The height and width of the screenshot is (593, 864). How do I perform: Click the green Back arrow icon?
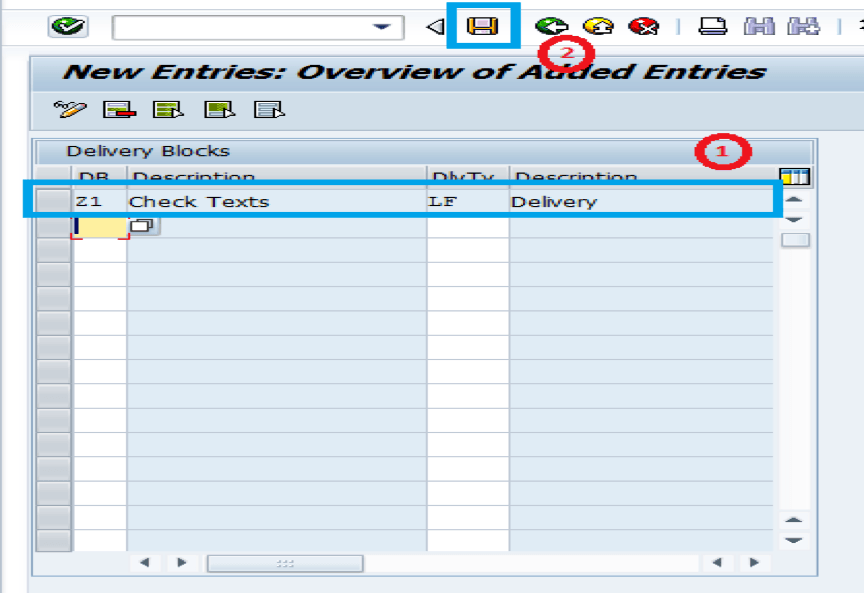pos(551,26)
